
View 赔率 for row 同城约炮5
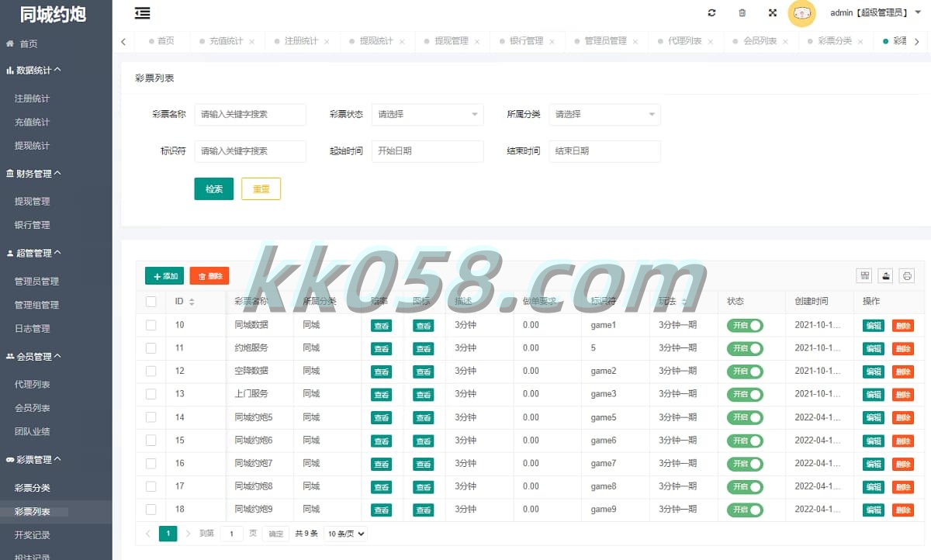[381, 418]
